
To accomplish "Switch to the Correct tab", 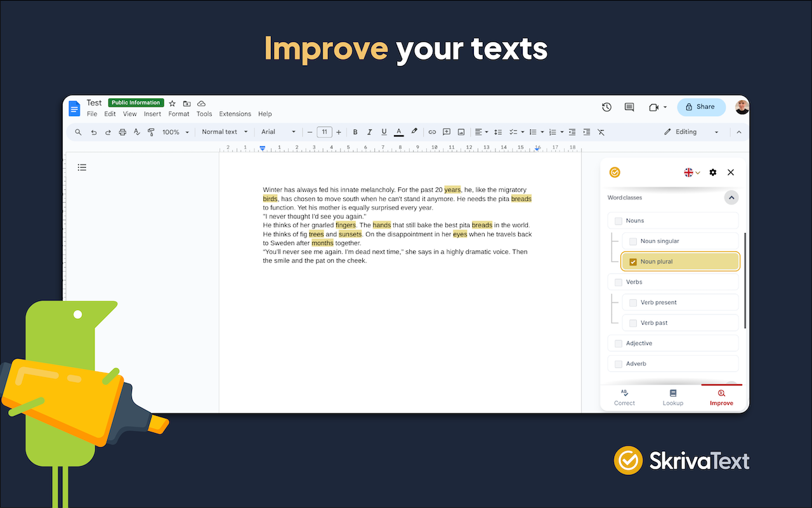I will pos(624,398).
